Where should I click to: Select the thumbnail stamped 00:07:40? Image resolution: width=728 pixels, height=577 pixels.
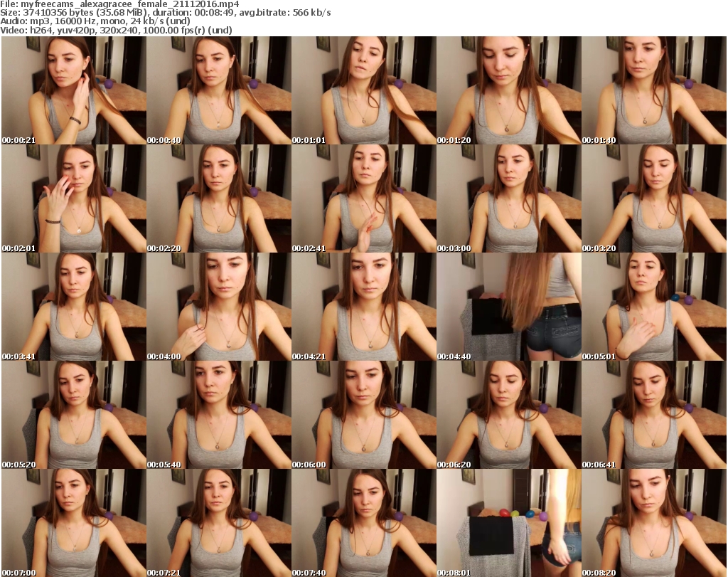point(364,523)
